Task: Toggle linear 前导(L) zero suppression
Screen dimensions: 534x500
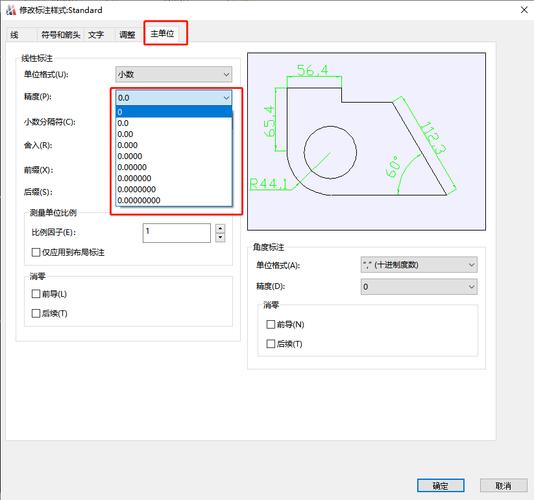Action: [x=49, y=294]
